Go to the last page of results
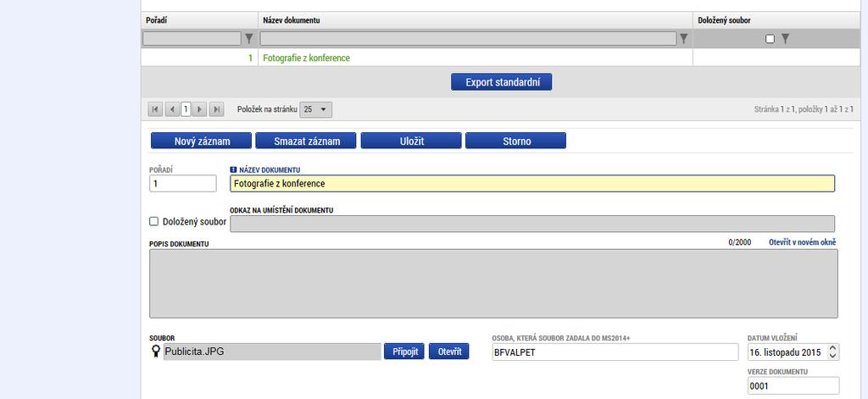 click(x=217, y=109)
